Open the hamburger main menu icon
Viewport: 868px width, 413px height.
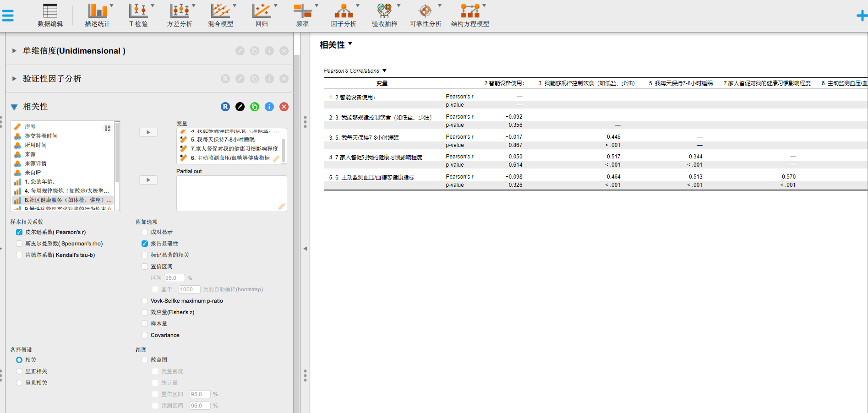coord(8,16)
